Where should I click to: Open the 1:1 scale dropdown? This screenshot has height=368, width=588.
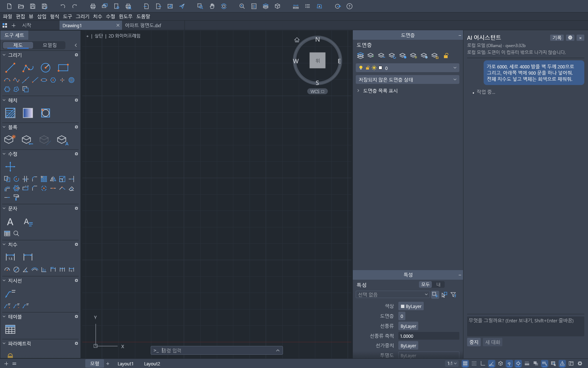pos(452,364)
